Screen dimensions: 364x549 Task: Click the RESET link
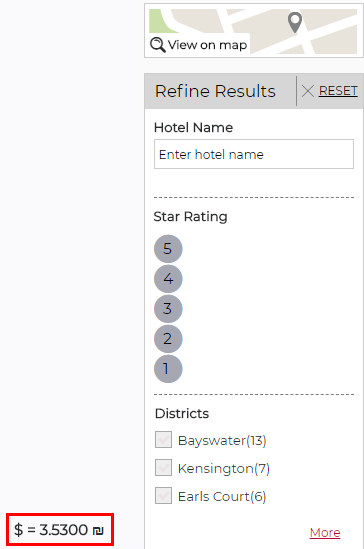click(338, 91)
